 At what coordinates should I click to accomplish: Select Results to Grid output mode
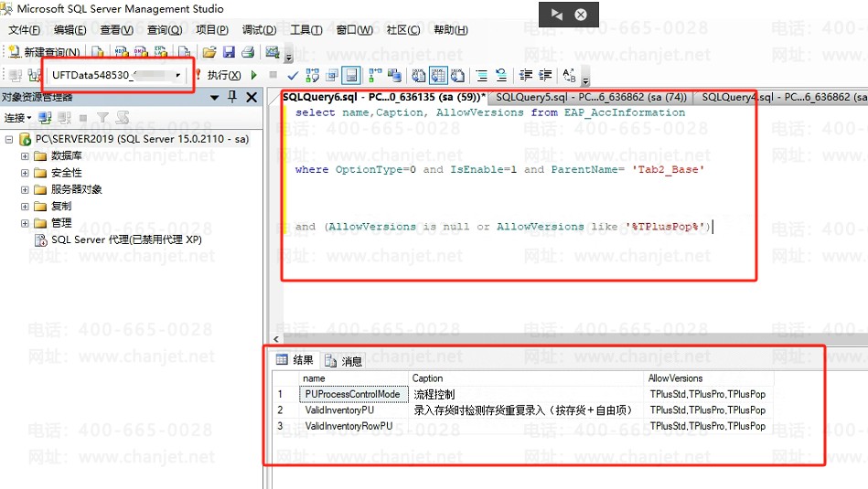[438, 75]
